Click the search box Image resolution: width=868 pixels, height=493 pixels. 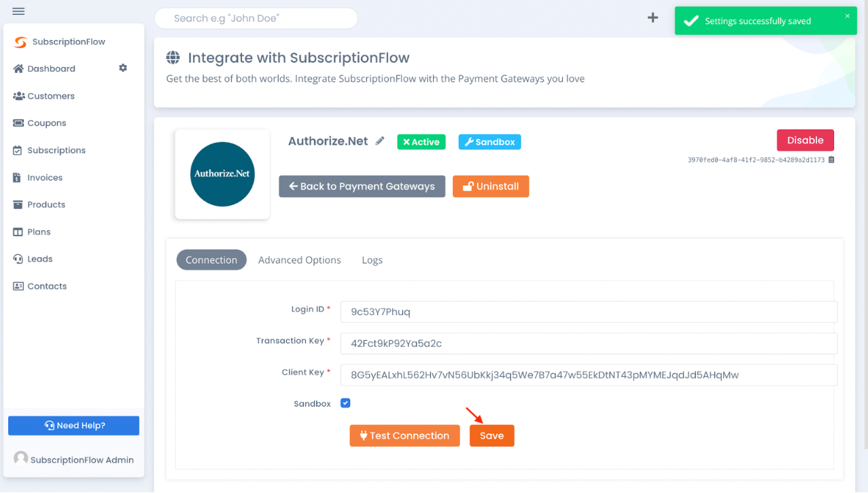pos(256,18)
